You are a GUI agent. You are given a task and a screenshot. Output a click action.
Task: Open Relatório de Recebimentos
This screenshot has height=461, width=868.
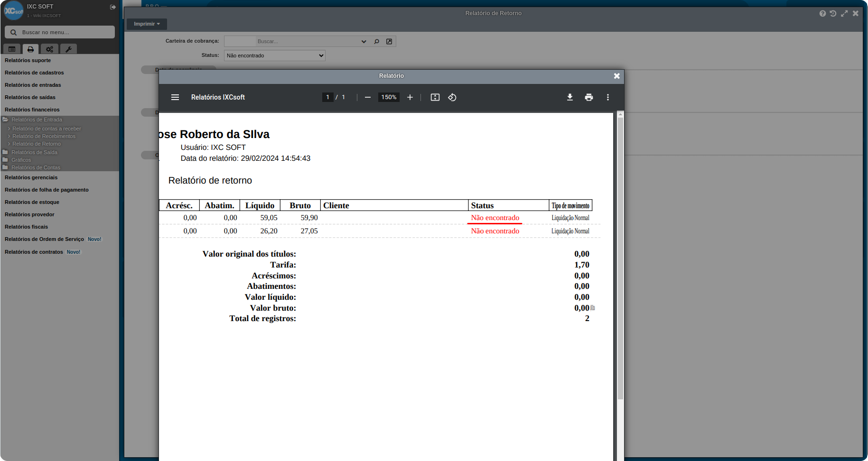[x=44, y=136]
